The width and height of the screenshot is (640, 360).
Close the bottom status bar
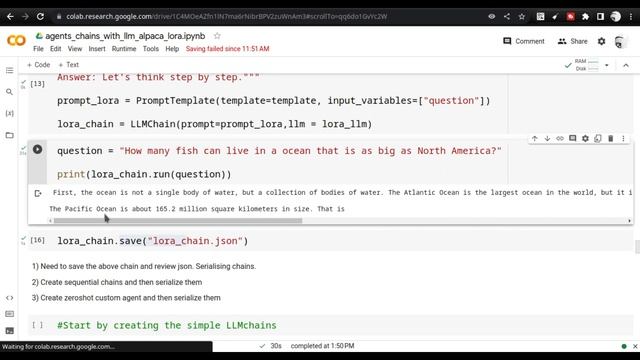[x=635, y=346]
